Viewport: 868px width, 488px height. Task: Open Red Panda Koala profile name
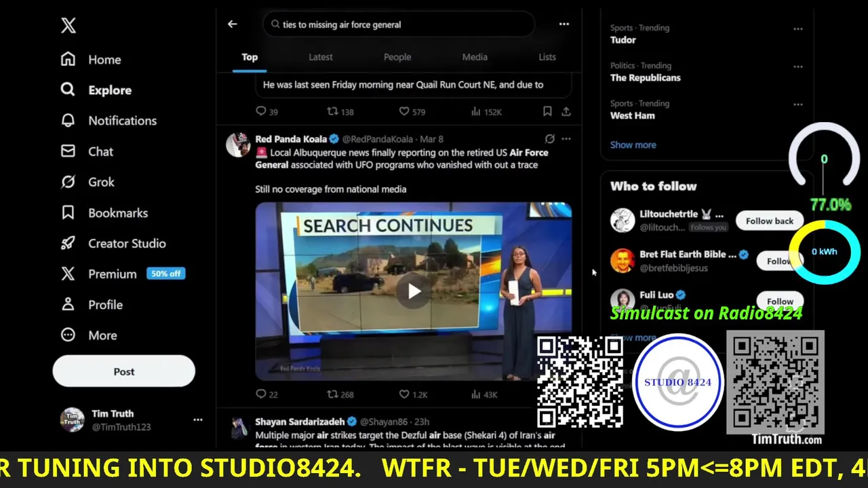click(291, 139)
